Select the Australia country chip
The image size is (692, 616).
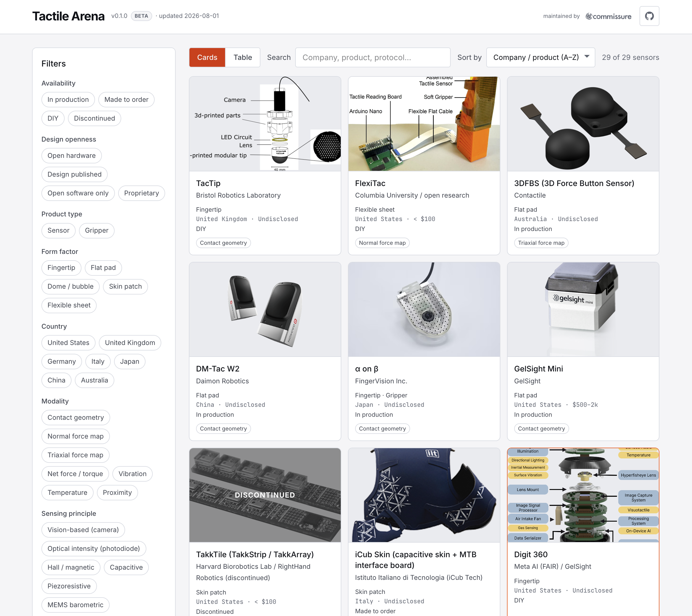94,380
